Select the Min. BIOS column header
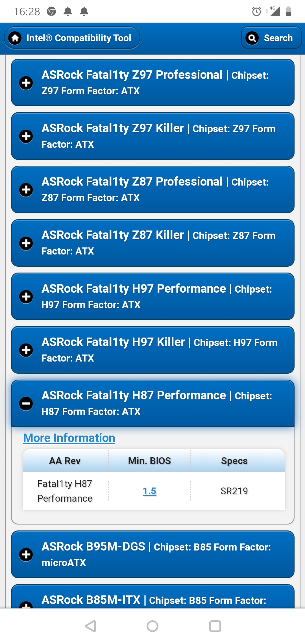Screen dimensions: 305x644 click(x=149, y=461)
